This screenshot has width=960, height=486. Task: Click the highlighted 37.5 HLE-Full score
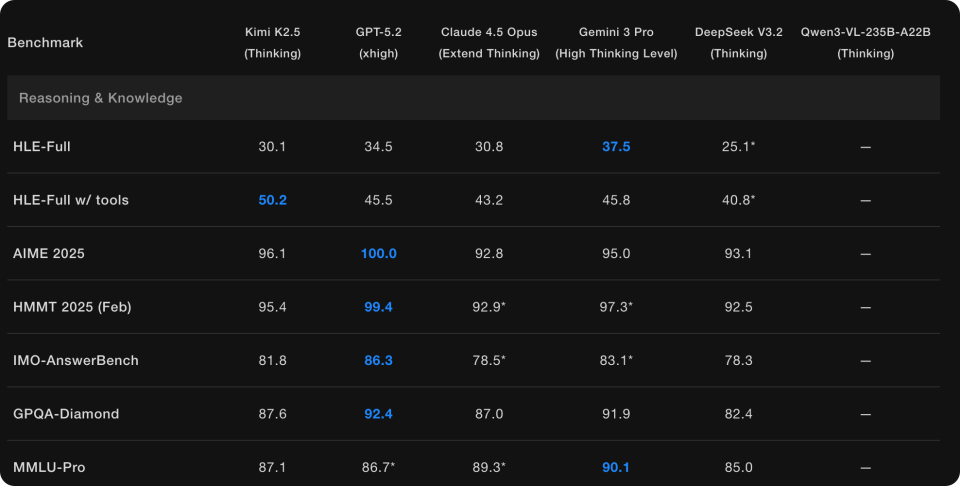click(616, 147)
